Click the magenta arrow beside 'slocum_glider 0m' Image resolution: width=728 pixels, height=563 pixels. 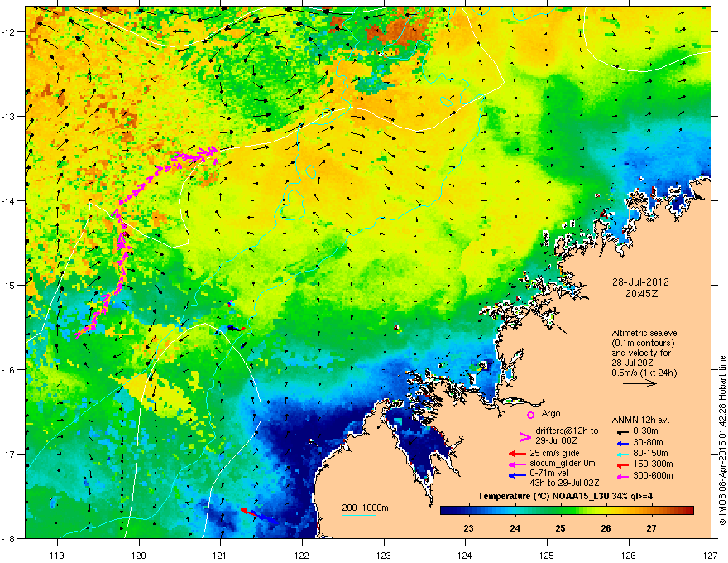click(x=517, y=464)
